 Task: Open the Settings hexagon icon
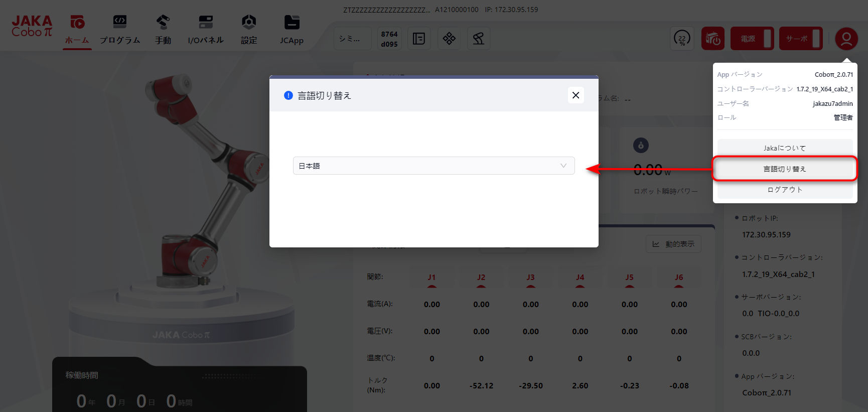[x=249, y=23]
